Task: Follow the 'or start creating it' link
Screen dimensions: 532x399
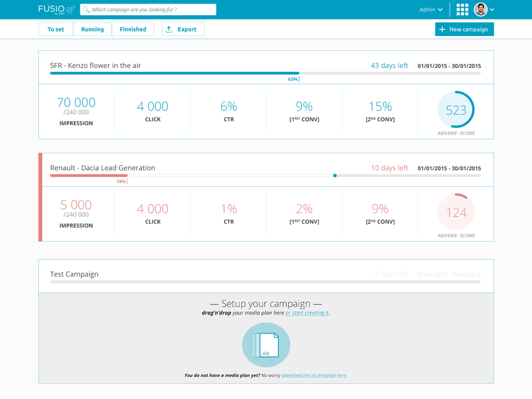Action: (x=307, y=313)
